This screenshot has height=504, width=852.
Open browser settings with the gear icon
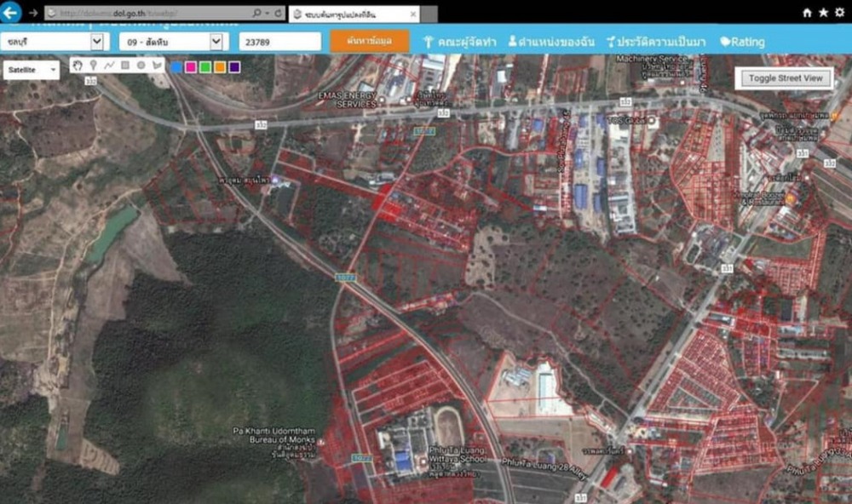point(840,13)
